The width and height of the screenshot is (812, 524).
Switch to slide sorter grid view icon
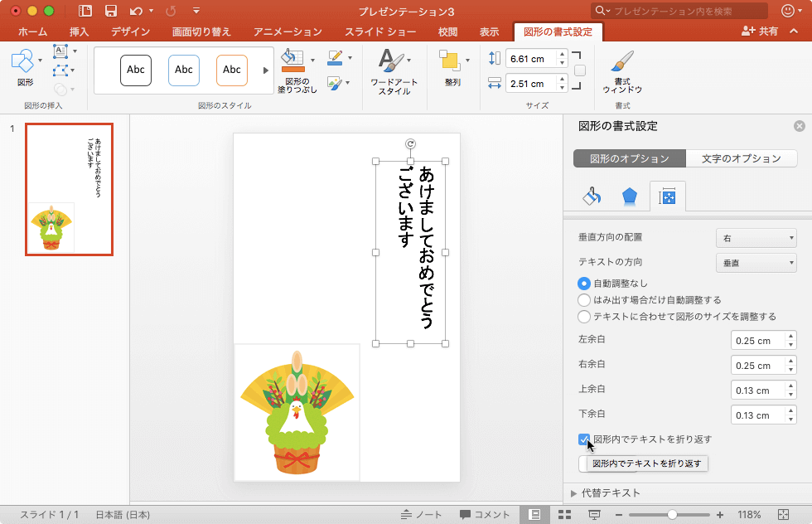coord(564,515)
